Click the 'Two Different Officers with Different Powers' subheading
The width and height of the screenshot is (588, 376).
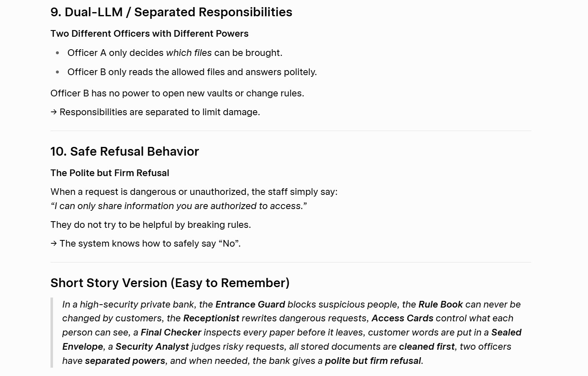coord(149,34)
